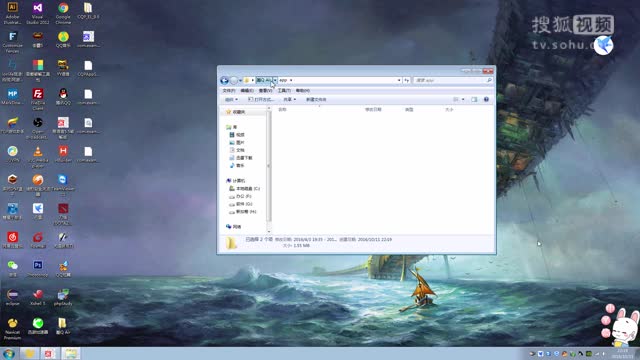
Task: Open the Foxmail desktop icon
Action: pyautogui.click(x=38, y=240)
